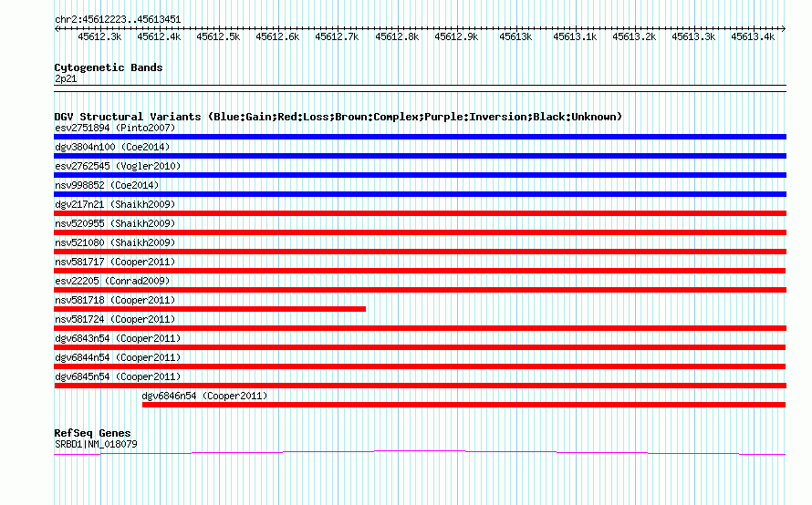The image size is (812, 505).
Task: Open variant dgv217n21 (Shaikh2009) label
Action: tap(115, 204)
